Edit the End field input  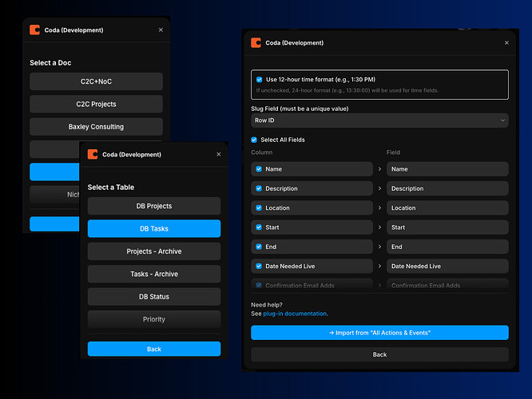[447, 247]
